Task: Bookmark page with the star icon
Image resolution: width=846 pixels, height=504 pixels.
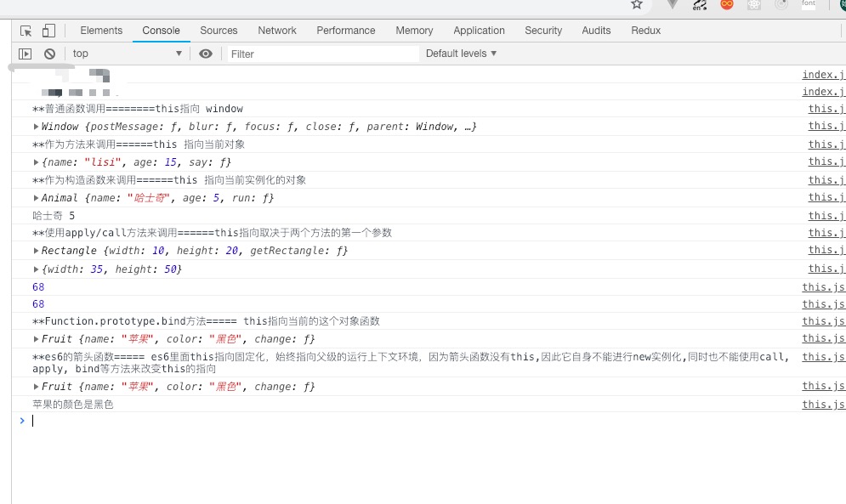Action: point(637,4)
